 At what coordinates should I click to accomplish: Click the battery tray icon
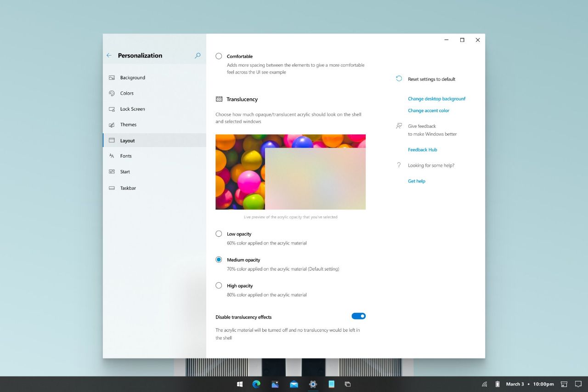(498, 384)
